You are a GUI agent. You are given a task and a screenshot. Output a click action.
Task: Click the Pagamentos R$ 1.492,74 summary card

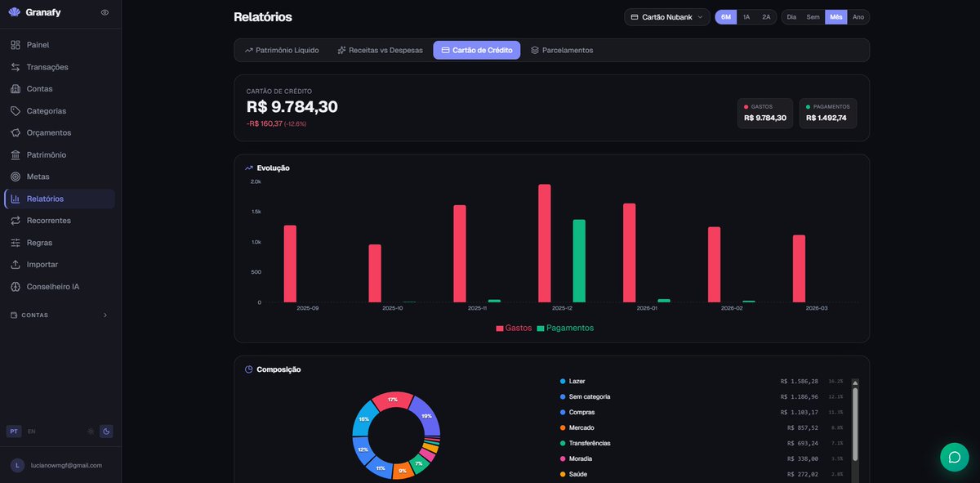(828, 114)
